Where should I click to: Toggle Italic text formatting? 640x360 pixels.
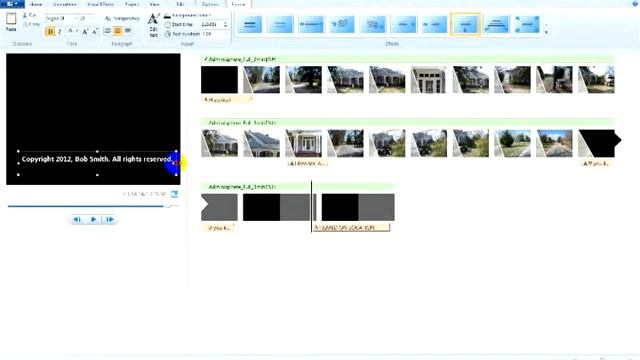coord(60,31)
